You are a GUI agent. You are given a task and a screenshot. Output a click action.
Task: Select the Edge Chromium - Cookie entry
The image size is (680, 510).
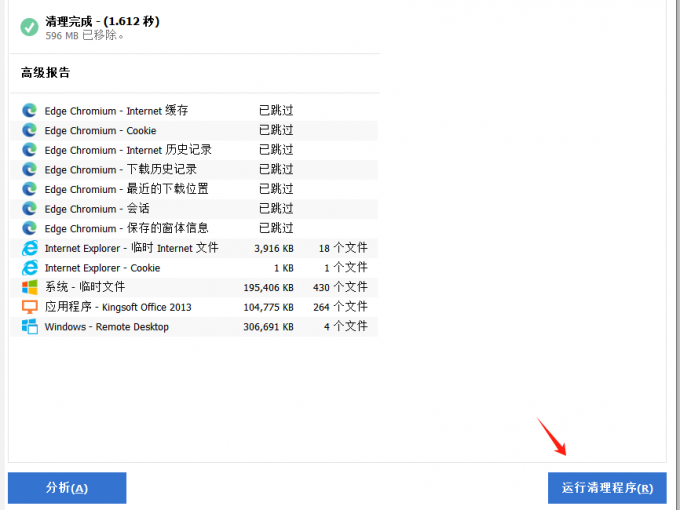pos(194,130)
